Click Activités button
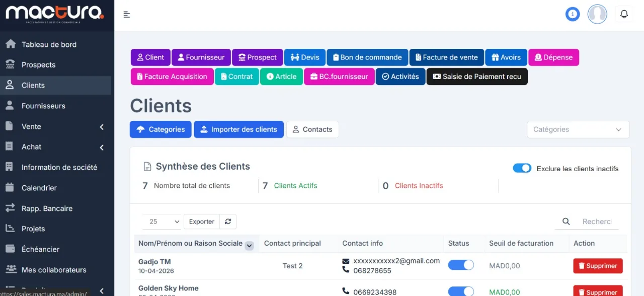644x296 pixels. coord(400,77)
